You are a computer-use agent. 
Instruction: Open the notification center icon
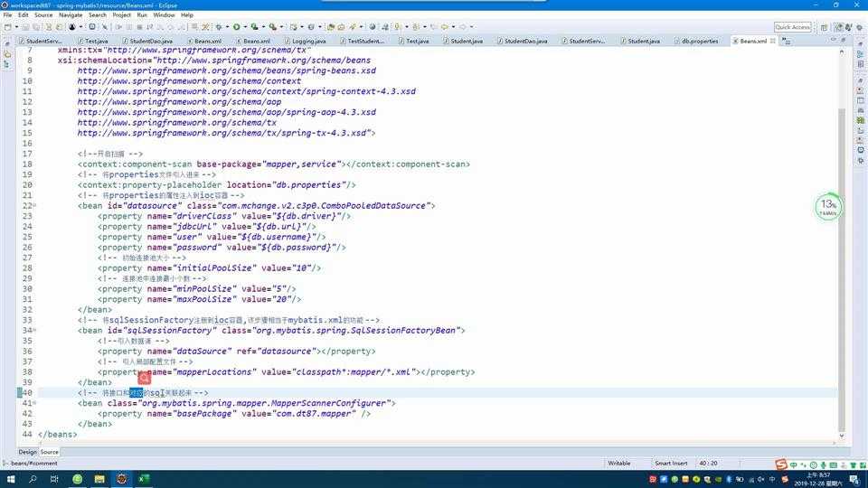(856, 479)
